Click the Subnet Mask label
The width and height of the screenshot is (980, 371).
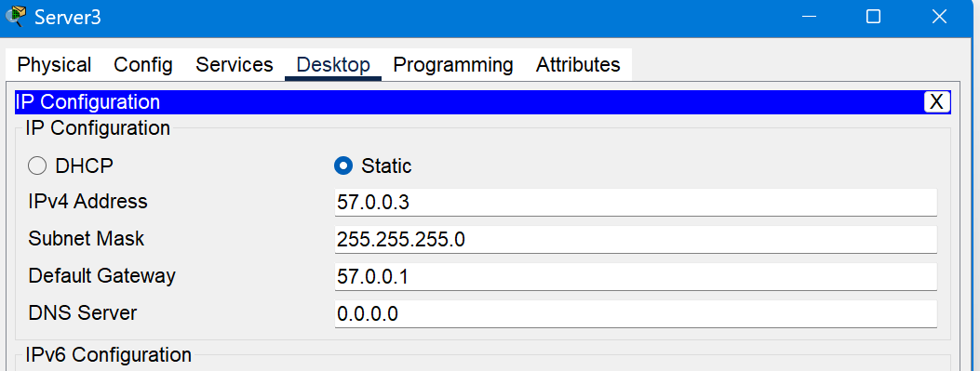[x=87, y=239]
